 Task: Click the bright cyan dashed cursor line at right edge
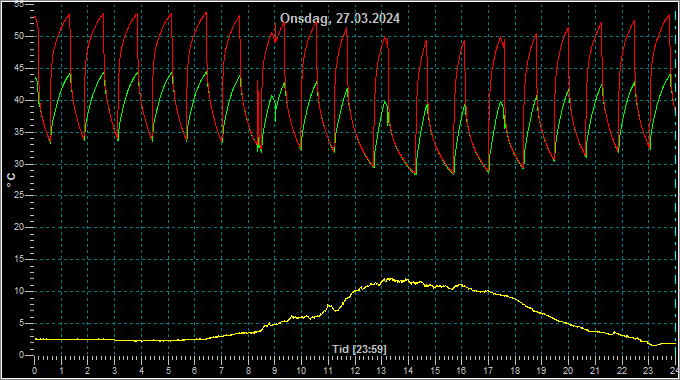point(676,182)
